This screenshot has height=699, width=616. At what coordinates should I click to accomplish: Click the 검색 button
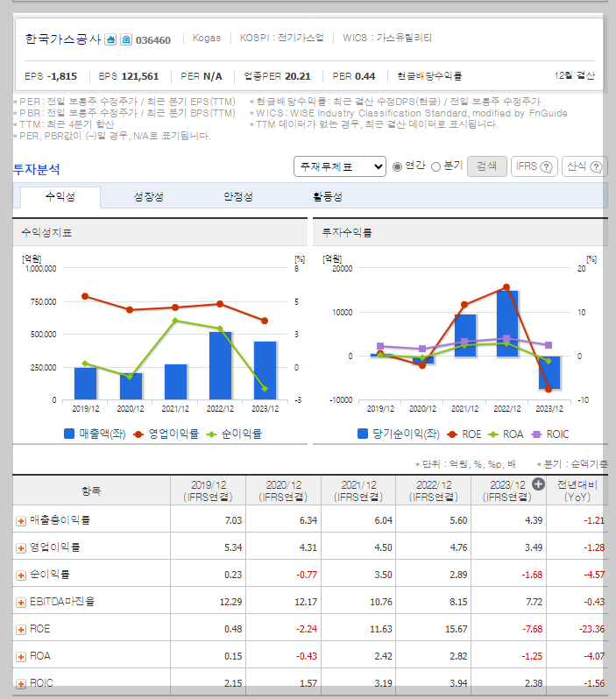[486, 166]
